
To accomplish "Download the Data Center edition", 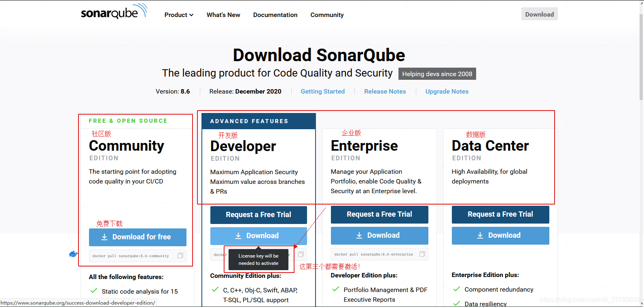I will pyautogui.click(x=500, y=235).
